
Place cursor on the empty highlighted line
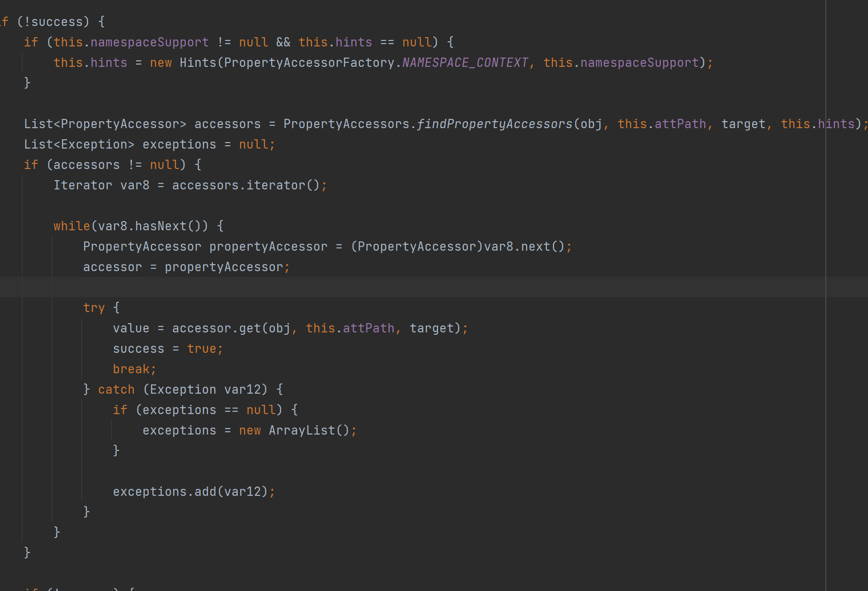click(x=418, y=287)
